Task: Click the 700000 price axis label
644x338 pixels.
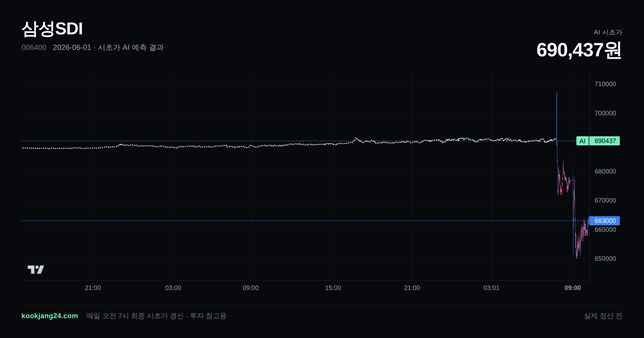Action: [x=605, y=113]
